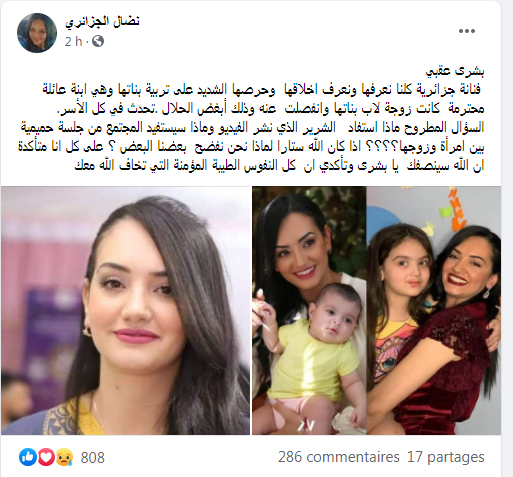Open the large left portrait photo
Screen dimensions: 513x477
[x=125, y=310]
